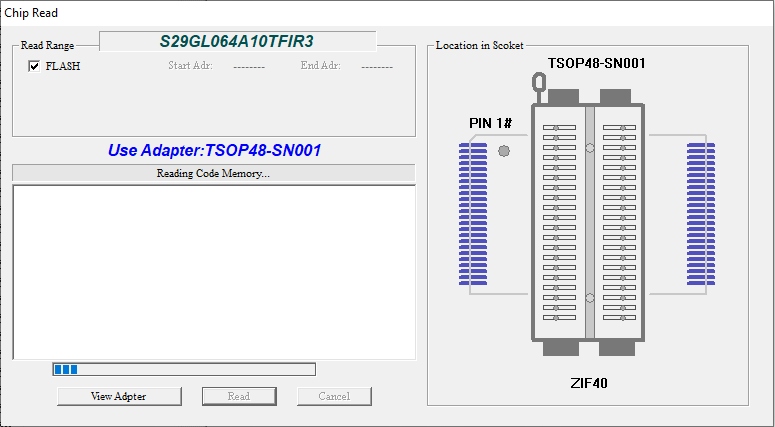Click the Reading Code Memory status bar

click(x=214, y=173)
